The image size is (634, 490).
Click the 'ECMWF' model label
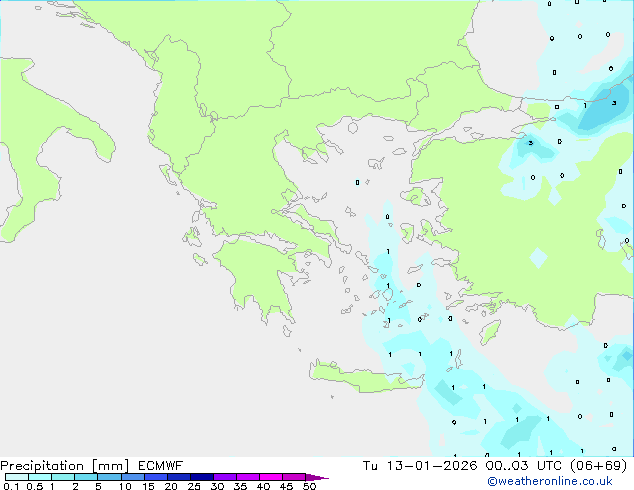(161, 466)
